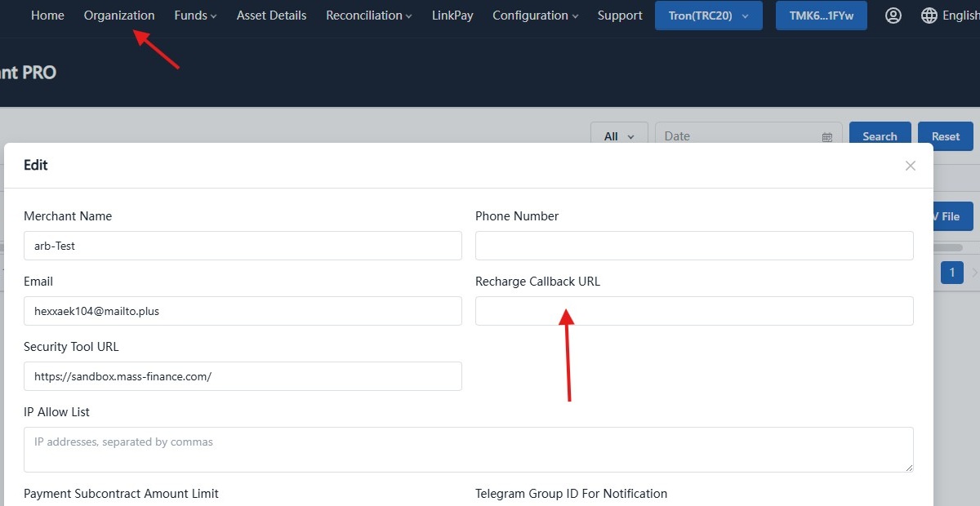The image size is (980, 506).
Task: Click the Reset button
Action: point(945,136)
